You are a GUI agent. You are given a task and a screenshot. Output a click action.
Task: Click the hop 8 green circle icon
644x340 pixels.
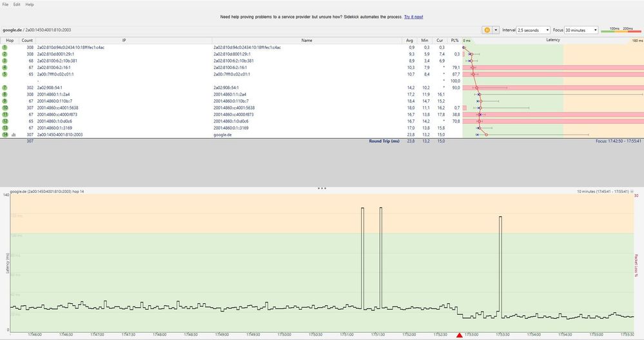tap(5, 94)
